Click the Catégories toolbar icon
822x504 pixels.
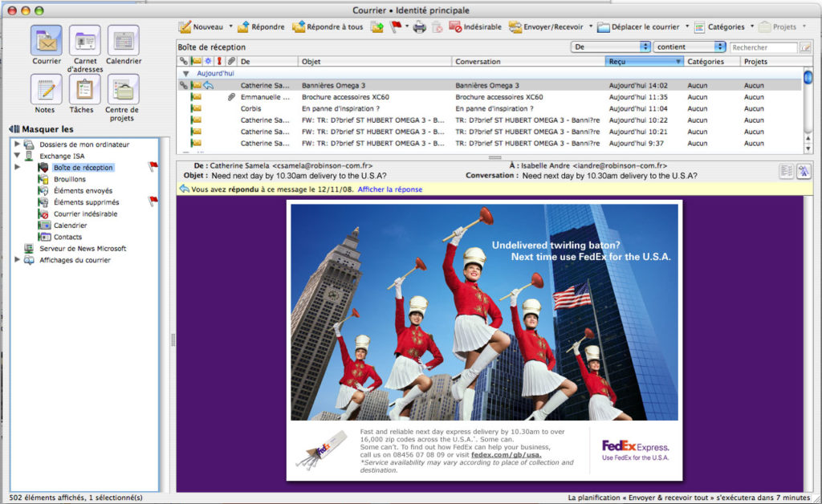coord(699,27)
